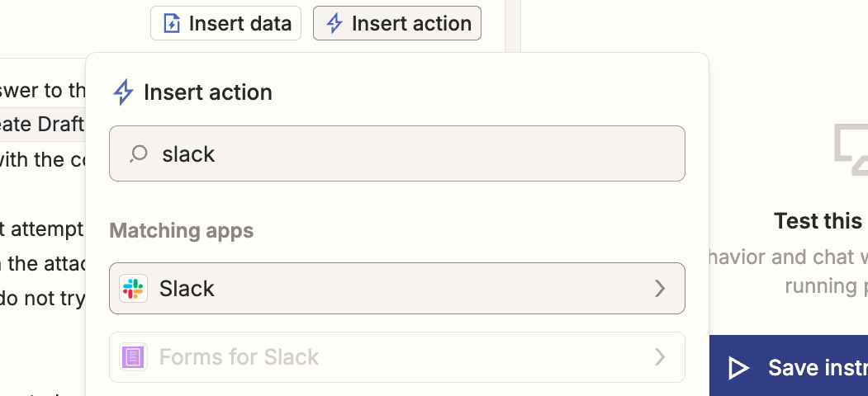Focus the search field containing slack

(413, 153)
